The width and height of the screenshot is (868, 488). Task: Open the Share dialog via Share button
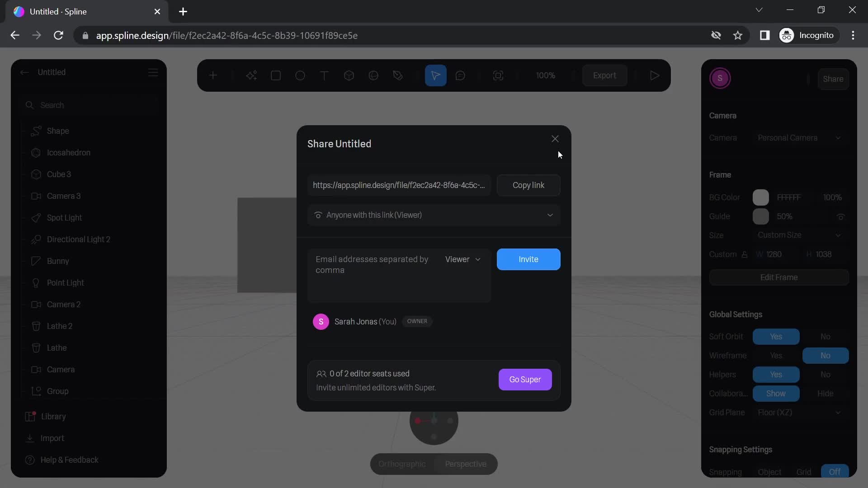coord(833,78)
